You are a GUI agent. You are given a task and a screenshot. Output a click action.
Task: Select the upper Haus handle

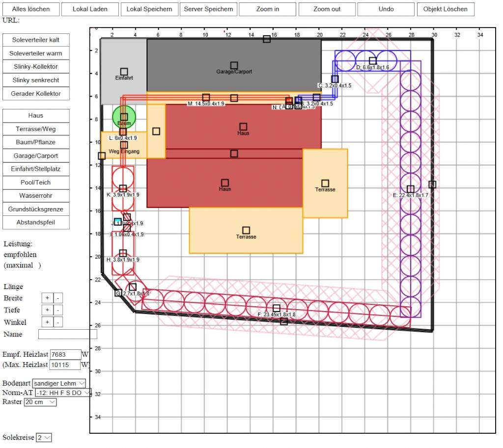[244, 127]
